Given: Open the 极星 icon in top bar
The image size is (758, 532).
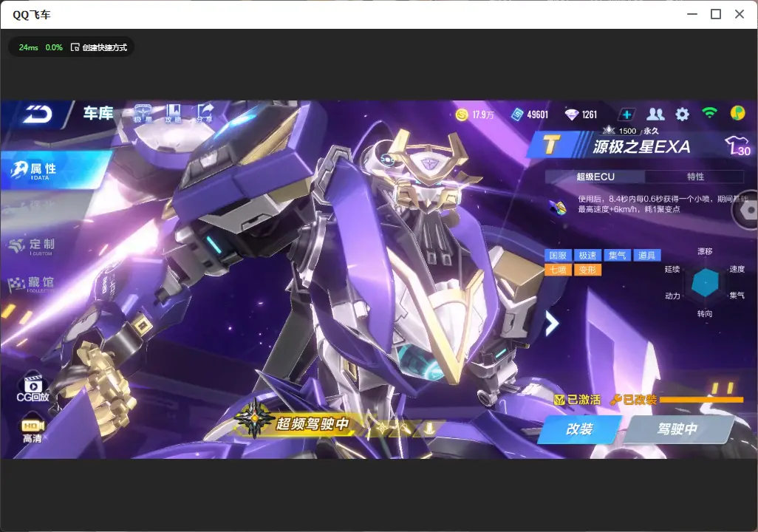Looking at the screenshot, I should (142, 113).
